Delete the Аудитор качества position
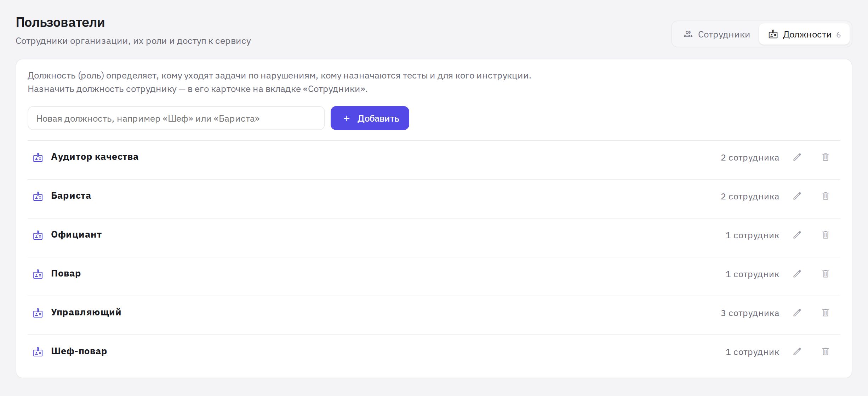868x396 pixels. [x=825, y=157]
